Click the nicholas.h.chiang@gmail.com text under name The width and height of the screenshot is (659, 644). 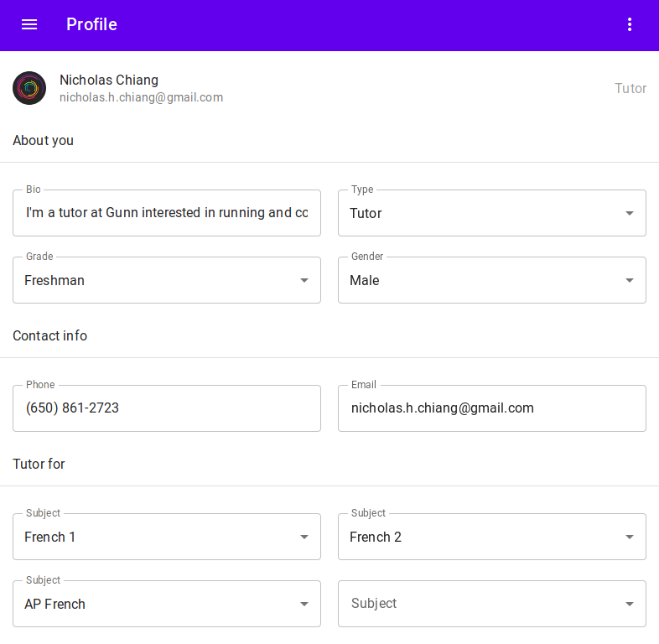pos(141,97)
